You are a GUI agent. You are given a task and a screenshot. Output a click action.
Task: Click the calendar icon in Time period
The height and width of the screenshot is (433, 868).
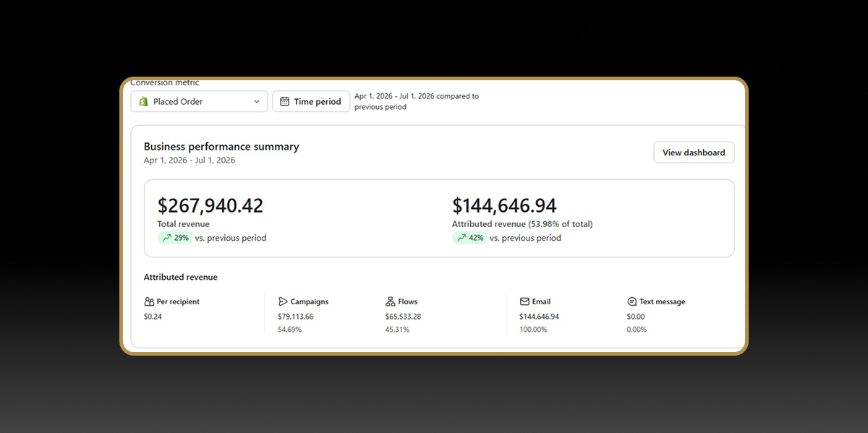[x=285, y=101]
